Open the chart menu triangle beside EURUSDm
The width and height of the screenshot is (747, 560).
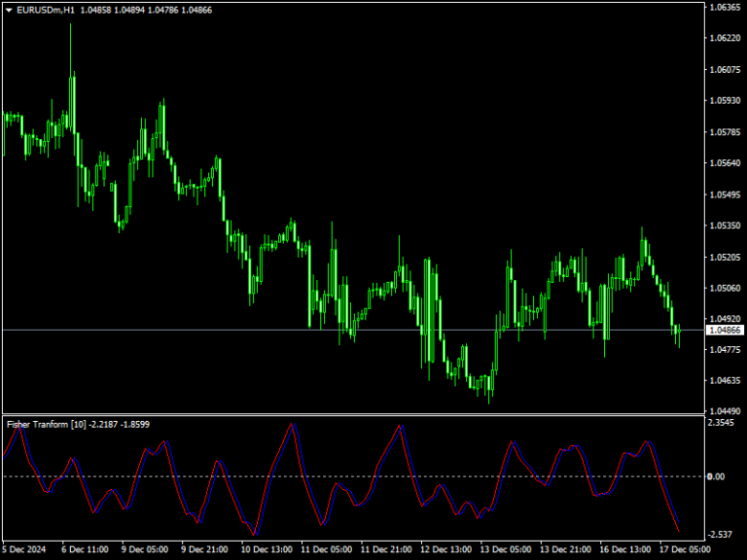(9, 10)
